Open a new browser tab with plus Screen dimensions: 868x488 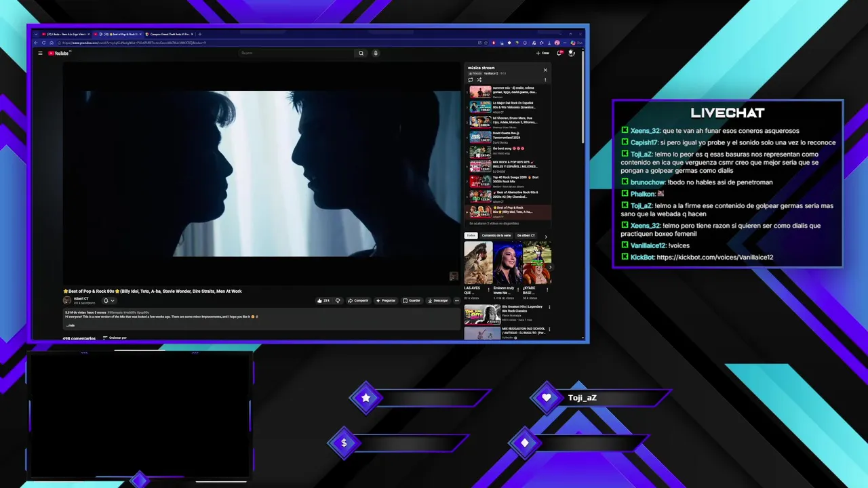pos(199,34)
